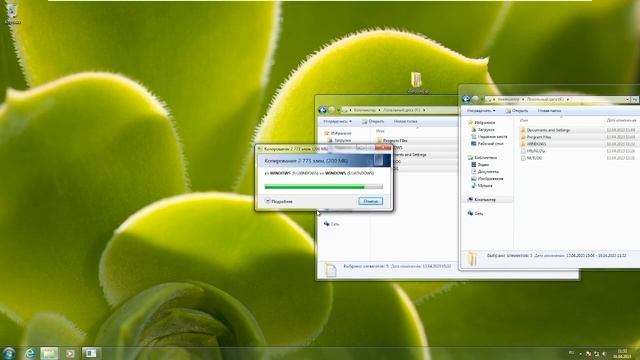Click Локальный диск breadcrumb in rear Explorer window

point(402,110)
